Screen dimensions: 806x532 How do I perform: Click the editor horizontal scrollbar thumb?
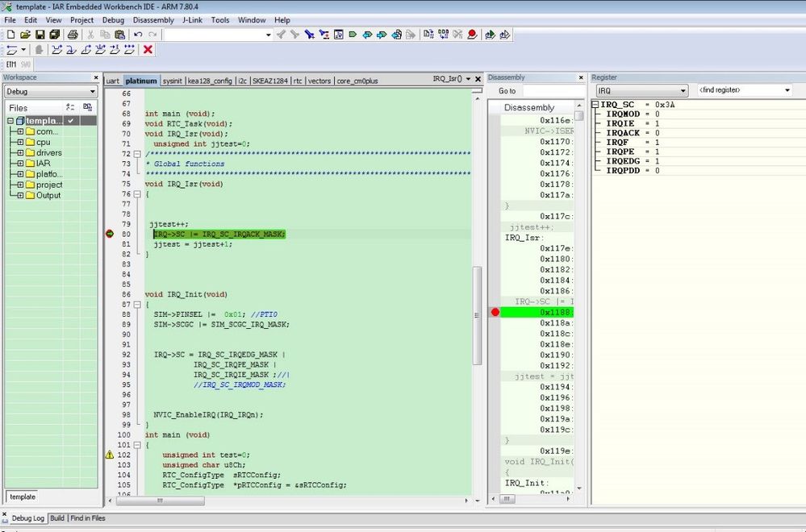coord(161,501)
